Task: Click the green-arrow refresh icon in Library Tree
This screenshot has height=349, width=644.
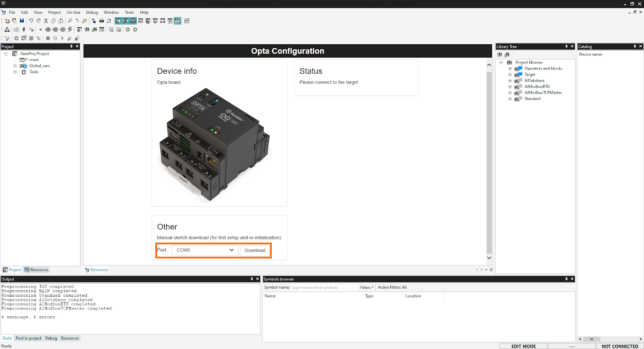Action: coord(507,54)
